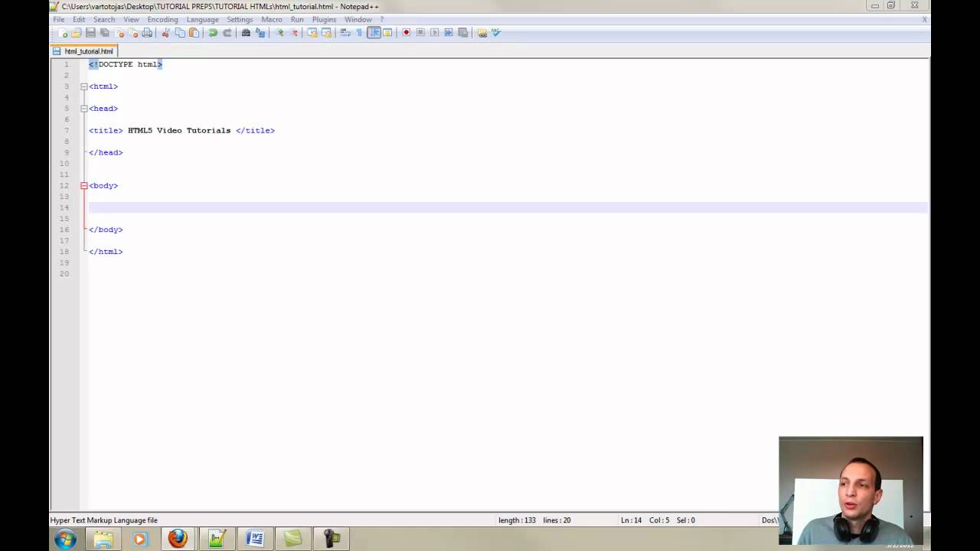Image resolution: width=980 pixels, height=551 pixels.
Task: Undo the last edit with the green arrow
Action: coord(213,33)
